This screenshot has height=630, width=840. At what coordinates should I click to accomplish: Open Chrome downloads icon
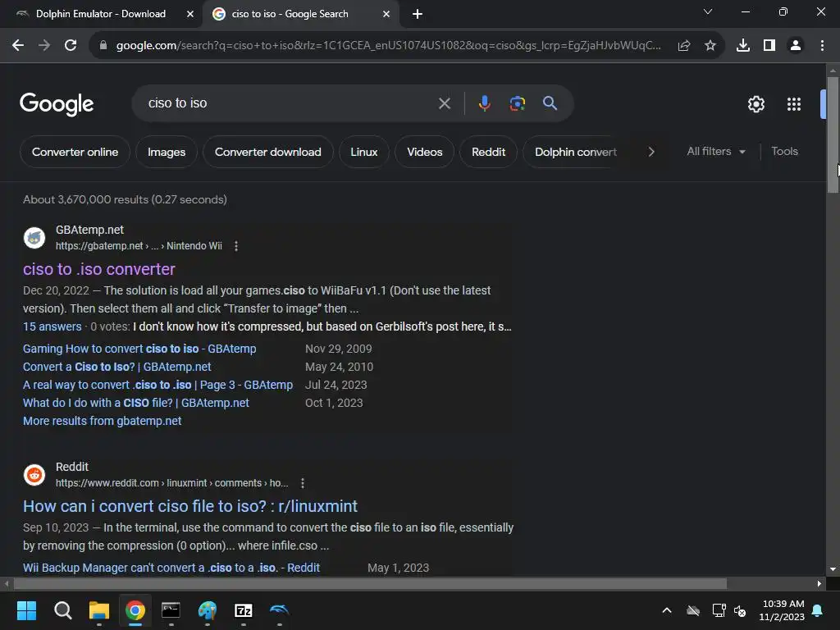pyautogui.click(x=742, y=46)
